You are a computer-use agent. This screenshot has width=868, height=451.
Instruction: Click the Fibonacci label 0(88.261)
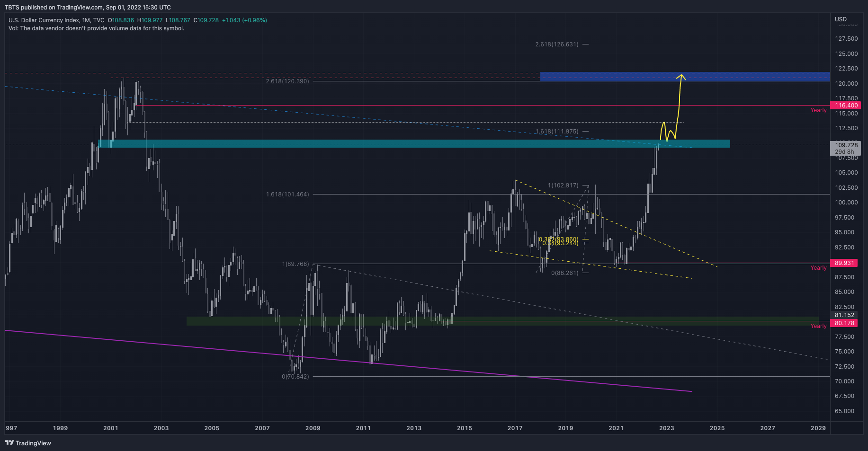(565, 273)
